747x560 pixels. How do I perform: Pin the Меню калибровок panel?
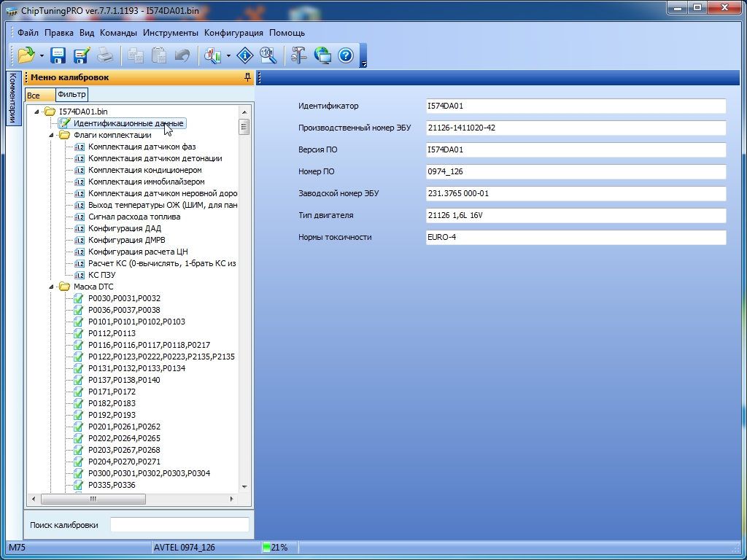(x=247, y=77)
